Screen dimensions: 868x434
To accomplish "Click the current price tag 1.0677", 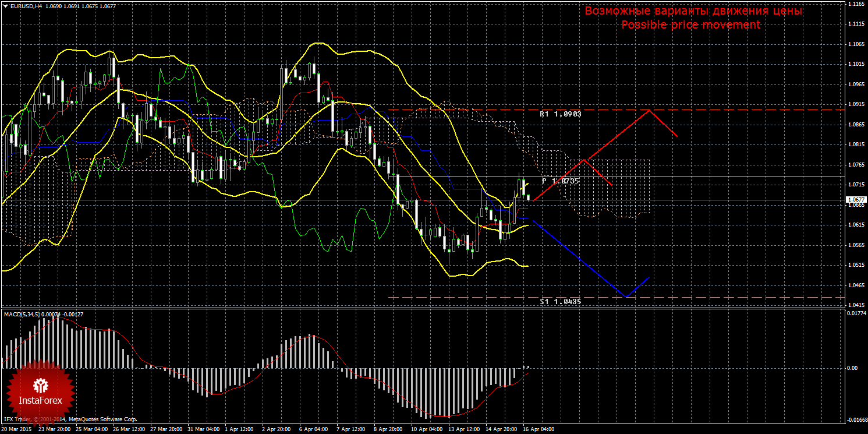I will 856,199.
